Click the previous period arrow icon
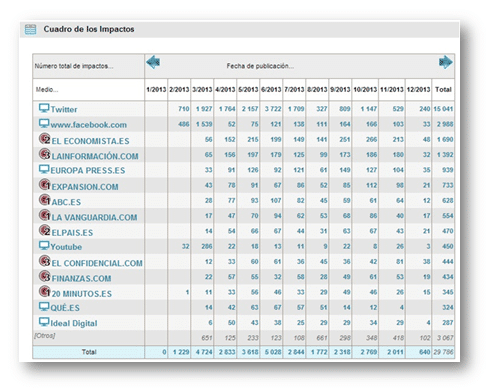 point(153,62)
